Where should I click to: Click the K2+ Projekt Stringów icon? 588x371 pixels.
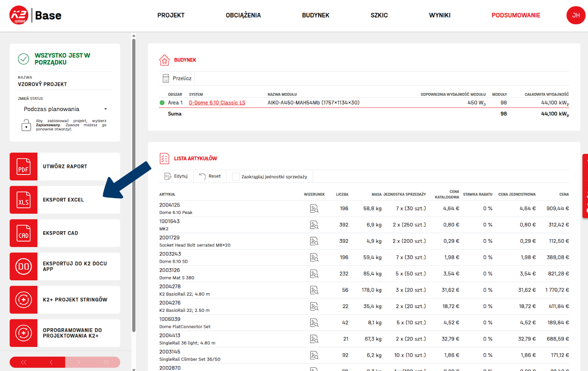pos(24,300)
